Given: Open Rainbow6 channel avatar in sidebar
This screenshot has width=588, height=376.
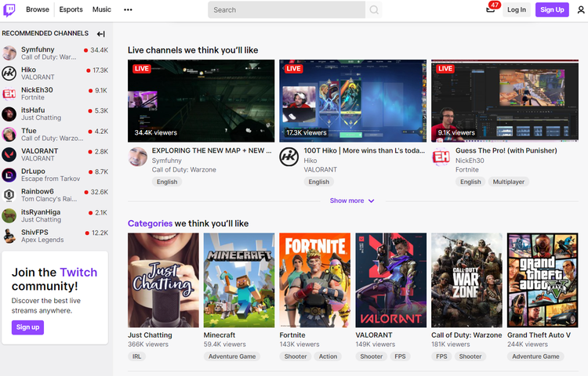Looking at the screenshot, I should click(x=9, y=195).
